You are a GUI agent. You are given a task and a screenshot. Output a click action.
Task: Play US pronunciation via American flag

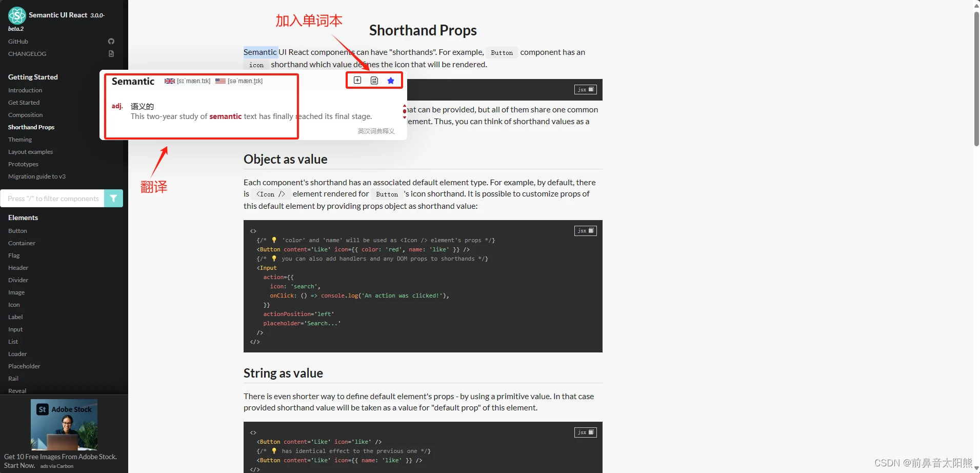[x=221, y=81]
